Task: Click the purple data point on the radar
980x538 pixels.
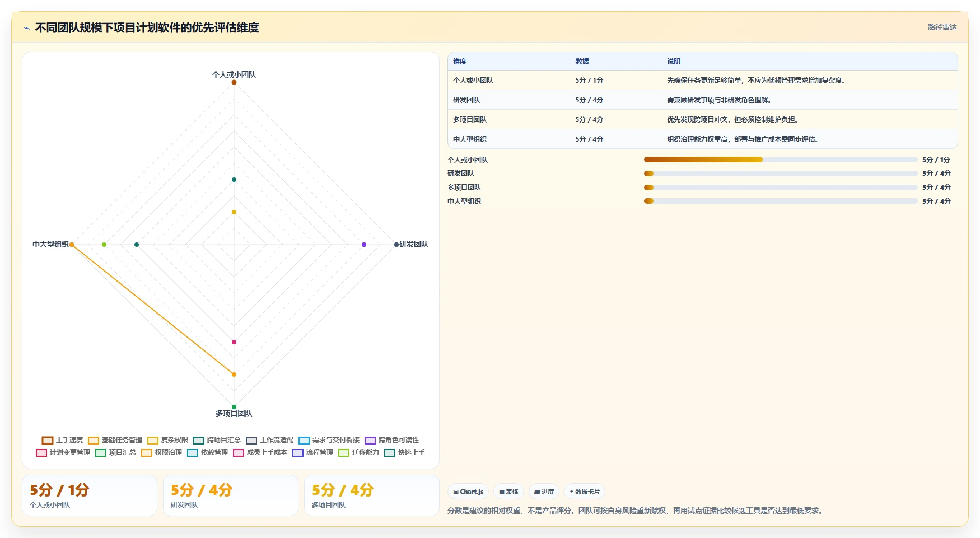Action: [x=364, y=245]
